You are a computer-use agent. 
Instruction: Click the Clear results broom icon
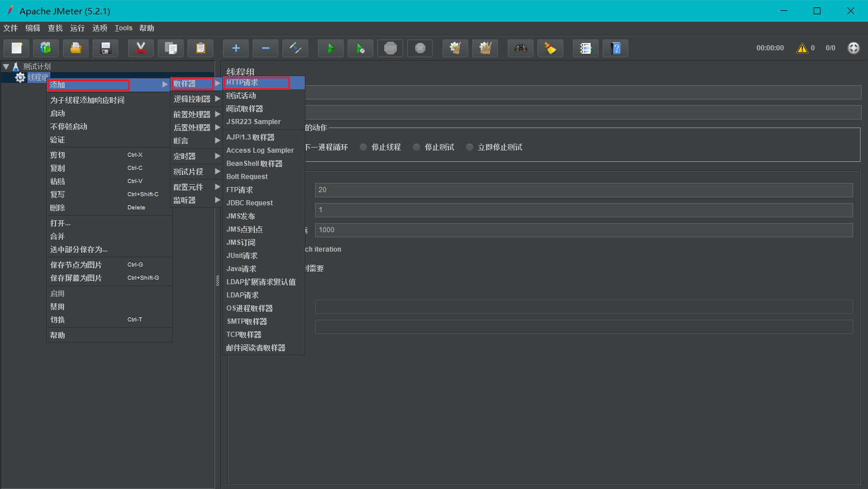(x=455, y=48)
